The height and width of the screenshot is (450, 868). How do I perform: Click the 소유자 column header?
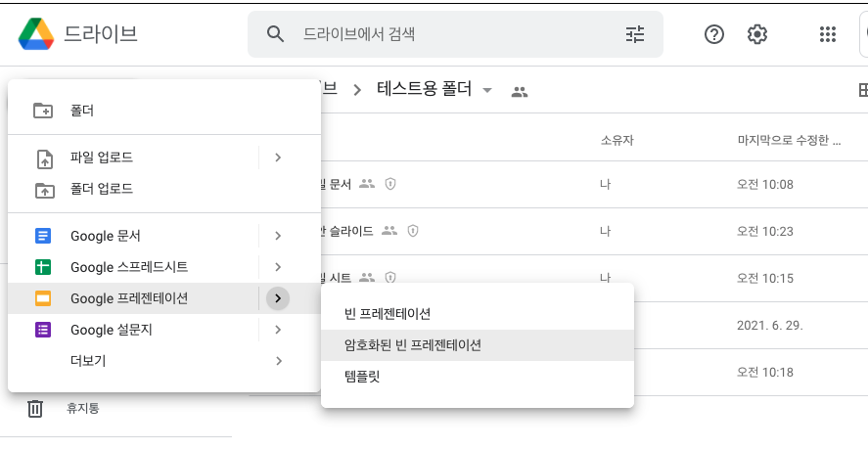click(x=617, y=140)
